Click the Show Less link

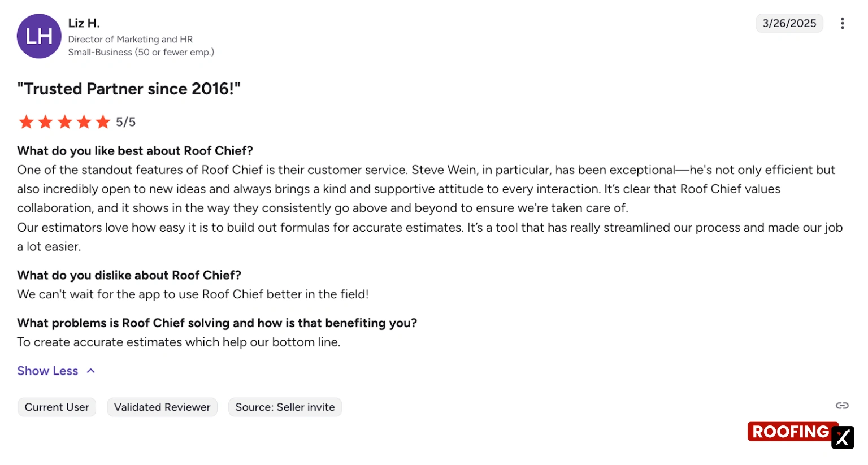(47, 371)
